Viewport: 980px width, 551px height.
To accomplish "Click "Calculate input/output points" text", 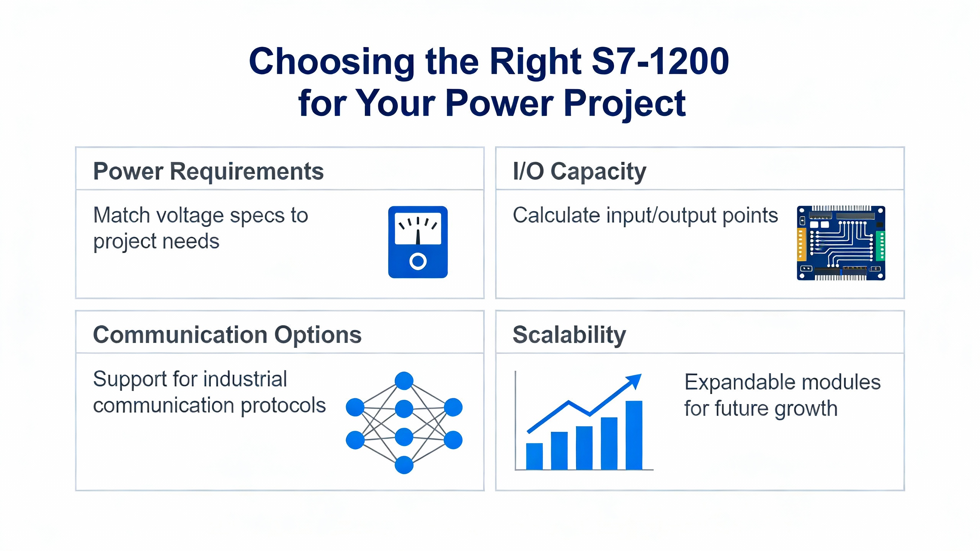I will [x=645, y=215].
